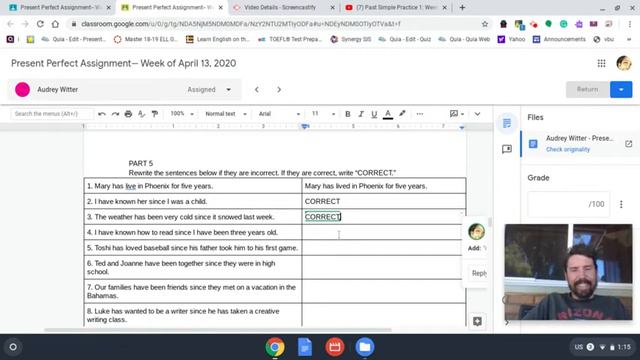Image resolution: width=640 pixels, height=360 pixels.
Task: Open the Audrey Witter student selector dropdown
Action: tap(124, 89)
